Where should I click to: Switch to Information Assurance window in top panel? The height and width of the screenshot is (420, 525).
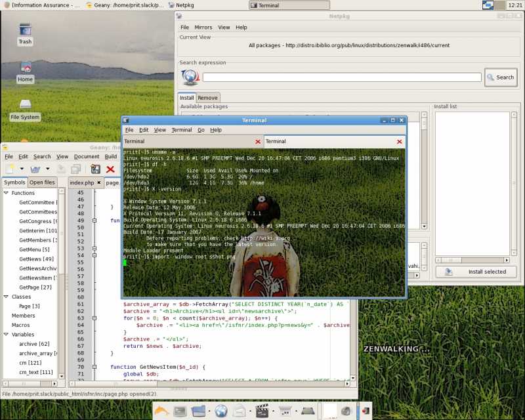click(x=41, y=5)
